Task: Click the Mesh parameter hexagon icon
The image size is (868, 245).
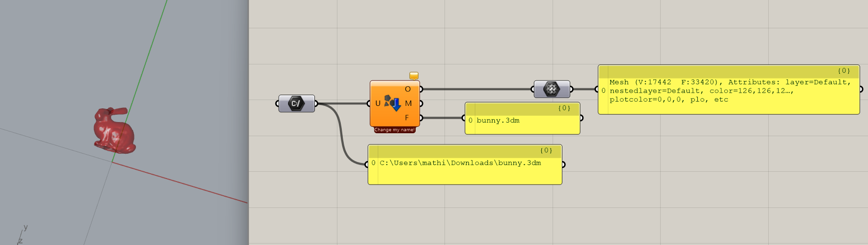Action: coord(552,89)
